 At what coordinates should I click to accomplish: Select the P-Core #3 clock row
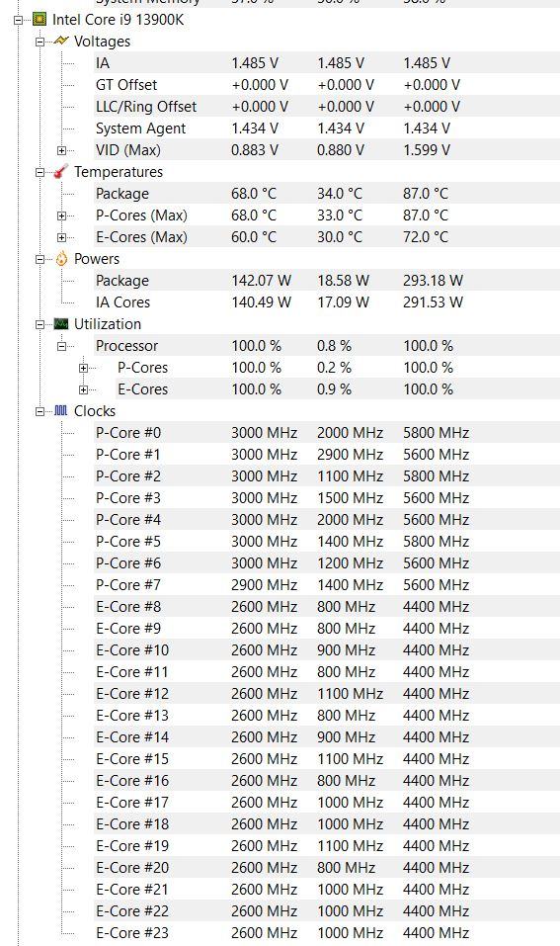pos(327,498)
